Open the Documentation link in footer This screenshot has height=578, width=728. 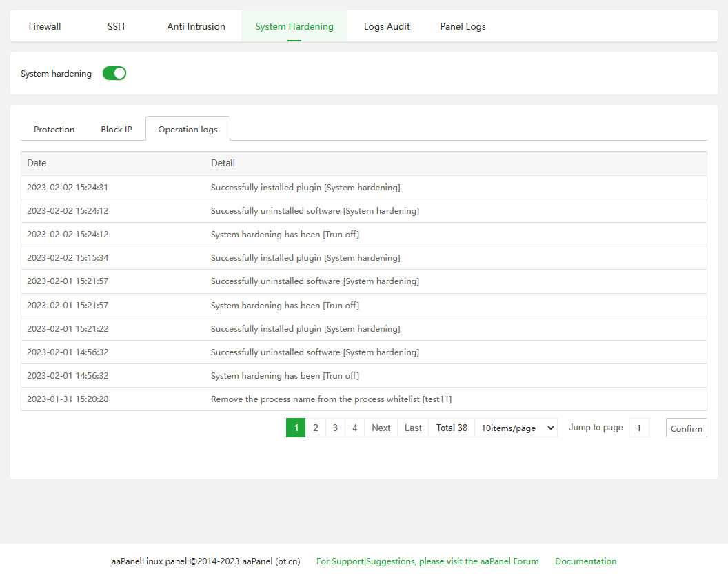pyautogui.click(x=585, y=561)
